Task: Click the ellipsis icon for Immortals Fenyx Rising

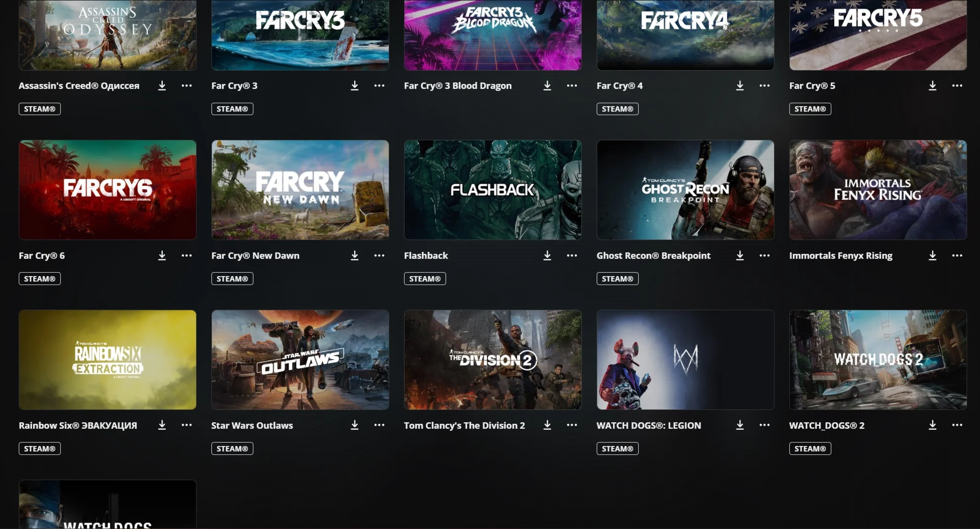Action: (x=957, y=255)
